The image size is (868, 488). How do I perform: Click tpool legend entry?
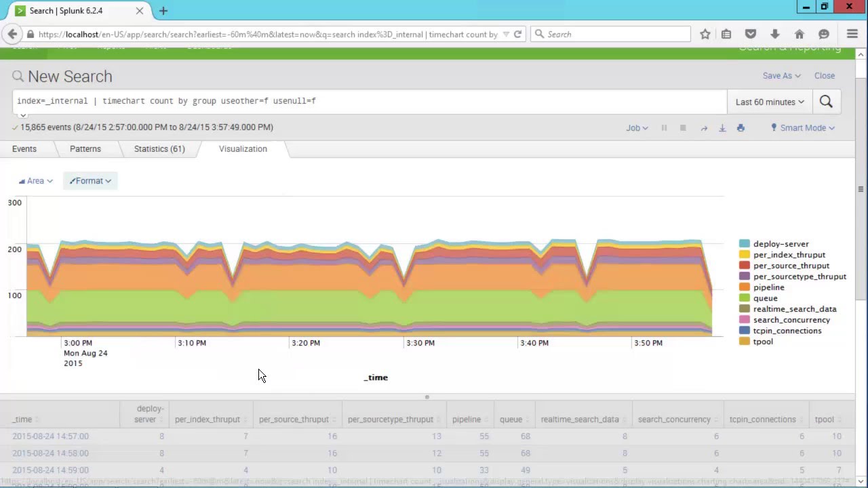(x=756, y=342)
